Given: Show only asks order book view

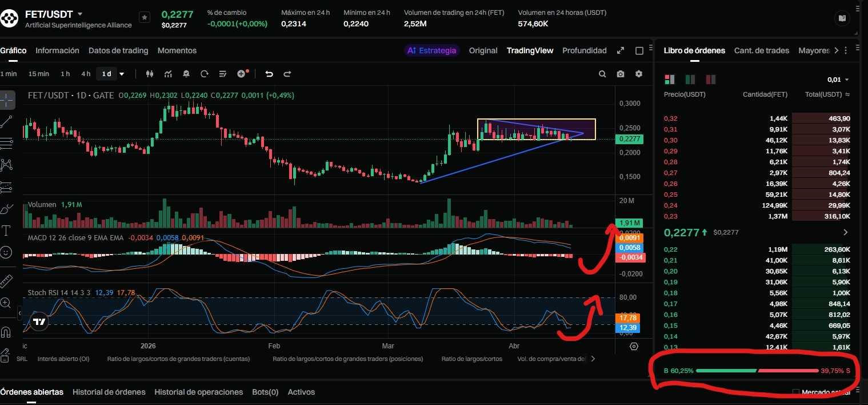Looking at the screenshot, I should (x=711, y=79).
